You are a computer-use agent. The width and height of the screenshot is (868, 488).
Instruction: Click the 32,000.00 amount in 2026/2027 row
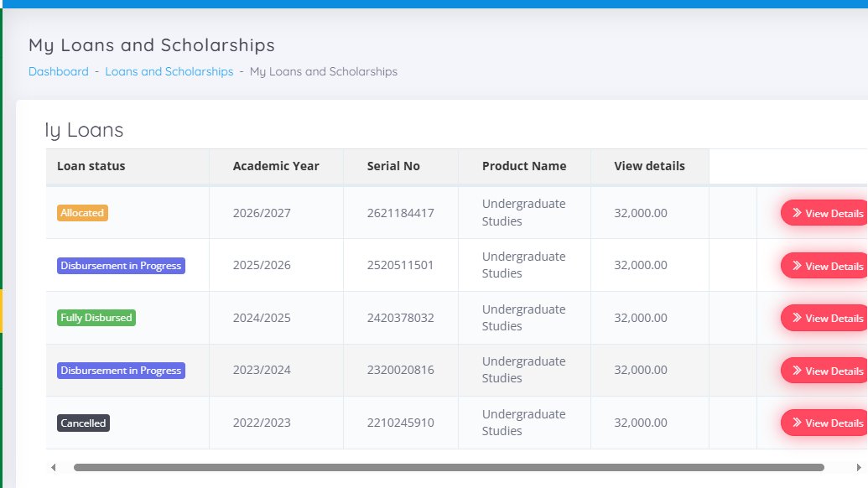[x=641, y=213]
